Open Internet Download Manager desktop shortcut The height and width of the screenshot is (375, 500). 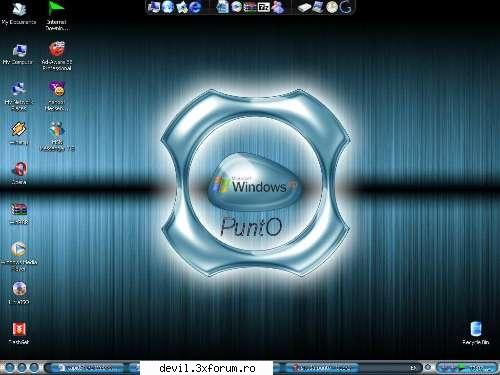[57, 15]
